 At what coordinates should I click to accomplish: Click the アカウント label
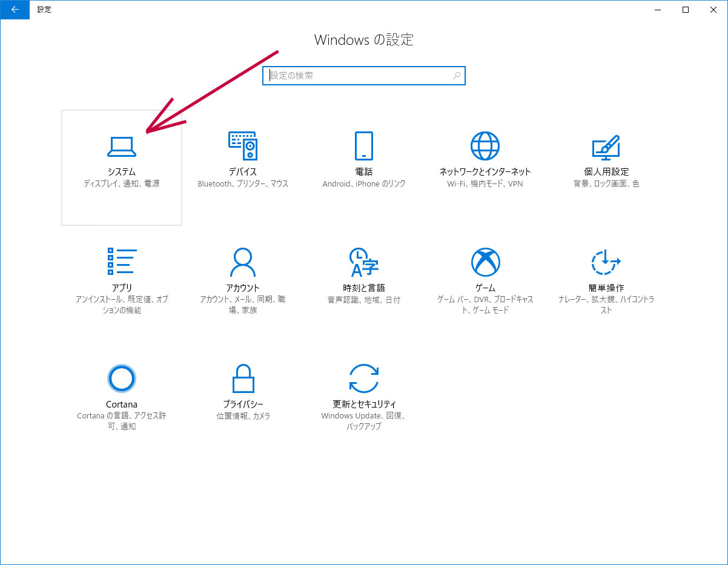pos(243,288)
